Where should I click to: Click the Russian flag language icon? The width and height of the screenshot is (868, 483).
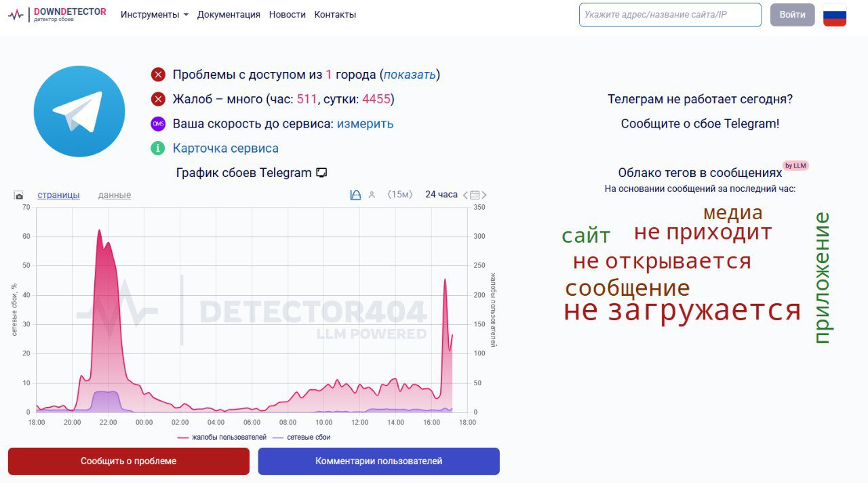click(835, 15)
